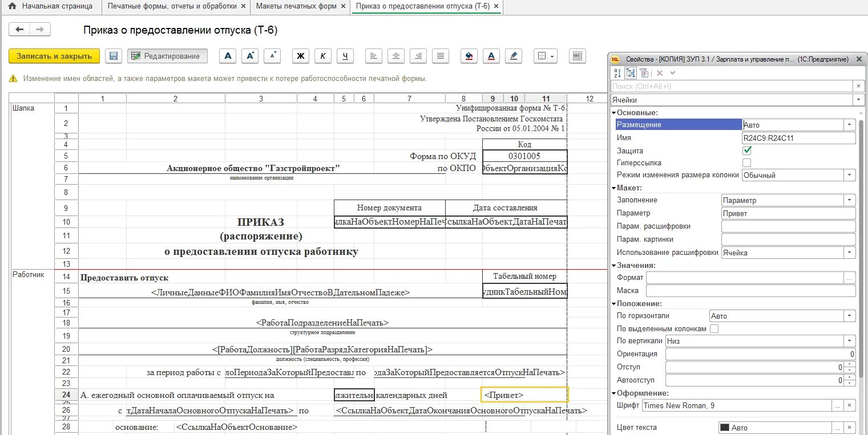Click the Параметр field containing Привет
Screen dimensions: 868x435
pyautogui.click(x=788, y=213)
